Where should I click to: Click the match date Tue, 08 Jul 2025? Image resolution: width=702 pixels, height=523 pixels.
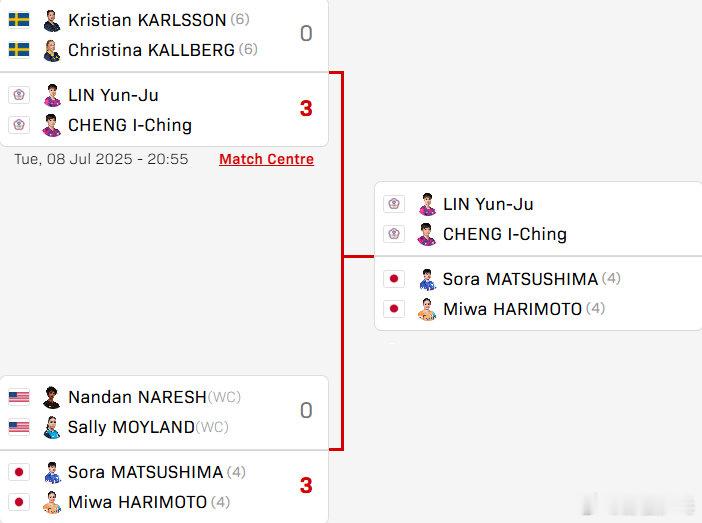click(73, 159)
